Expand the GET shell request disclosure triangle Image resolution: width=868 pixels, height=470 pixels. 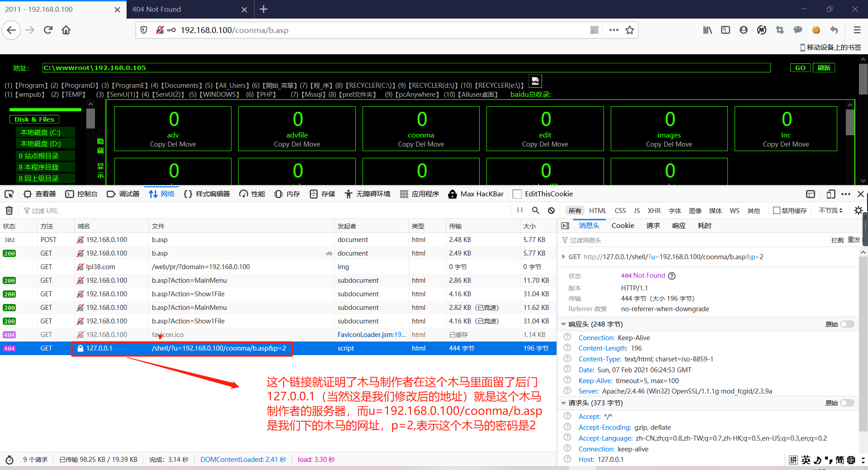[x=563, y=256]
